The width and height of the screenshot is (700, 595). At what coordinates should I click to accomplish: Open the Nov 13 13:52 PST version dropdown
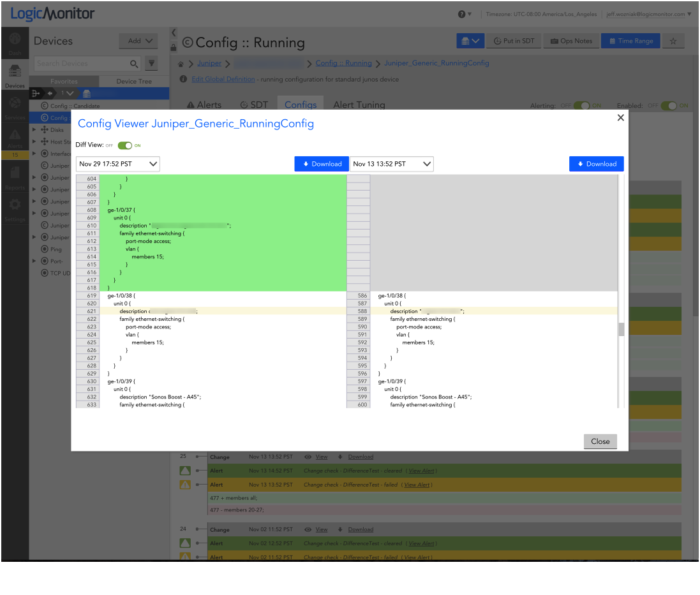[x=392, y=164]
